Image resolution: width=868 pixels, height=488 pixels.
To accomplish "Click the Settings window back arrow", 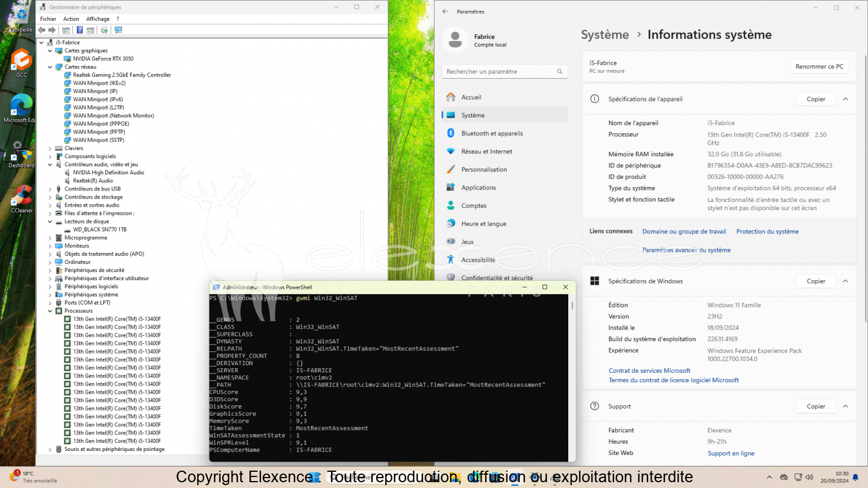I will [445, 12].
